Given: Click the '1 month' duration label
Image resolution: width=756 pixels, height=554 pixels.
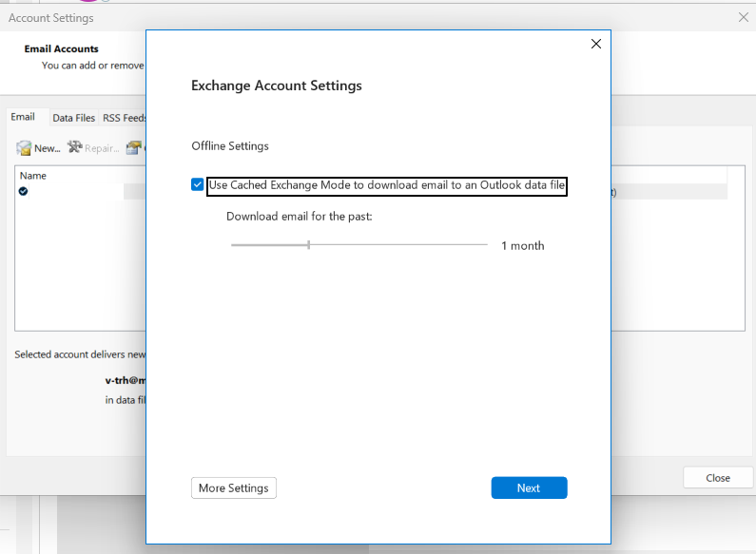Looking at the screenshot, I should pos(523,246).
